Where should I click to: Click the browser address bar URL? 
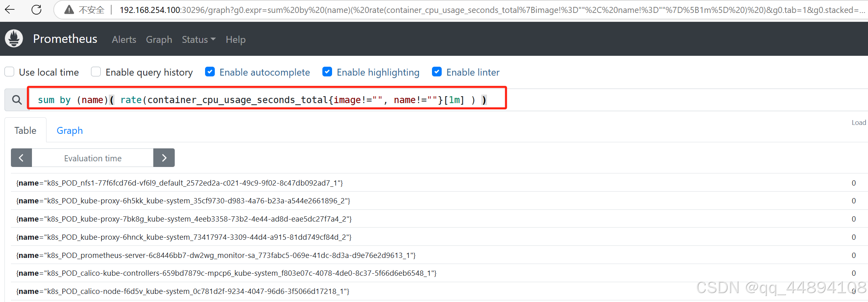tap(491, 10)
